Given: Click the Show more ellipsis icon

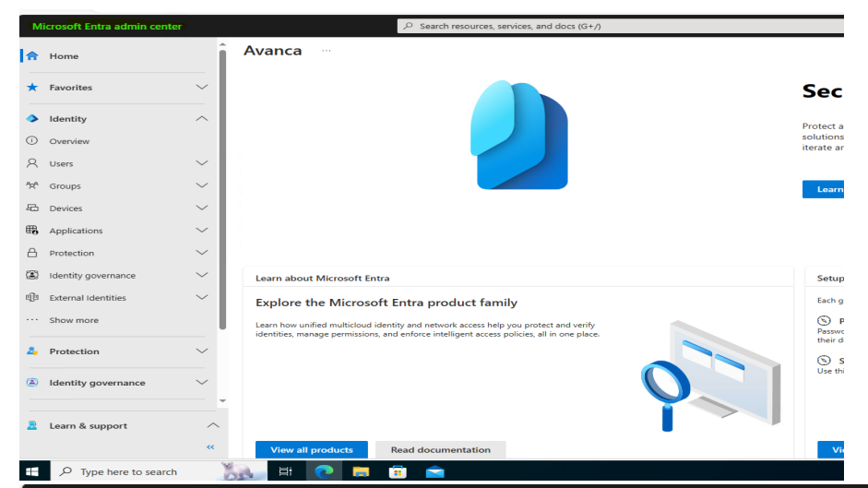Looking at the screenshot, I should click(x=32, y=319).
